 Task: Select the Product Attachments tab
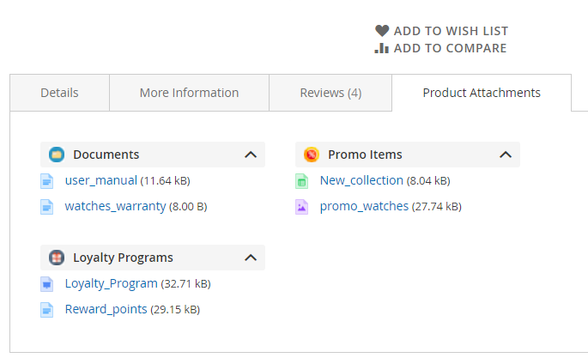(x=482, y=93)
